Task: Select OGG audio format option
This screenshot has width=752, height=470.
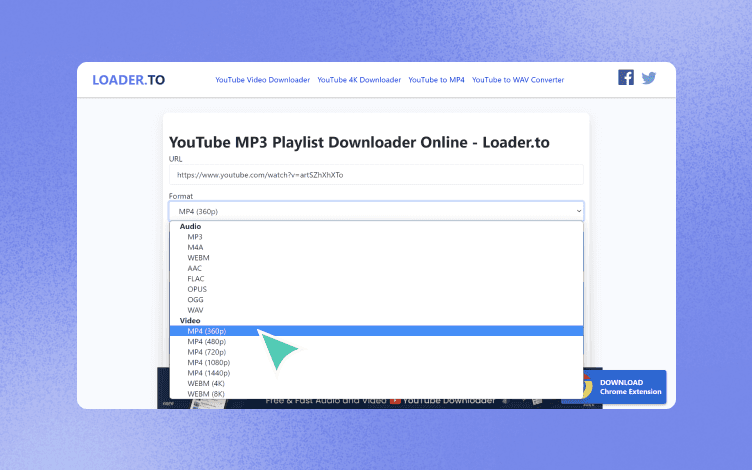Action: [376, 300]
